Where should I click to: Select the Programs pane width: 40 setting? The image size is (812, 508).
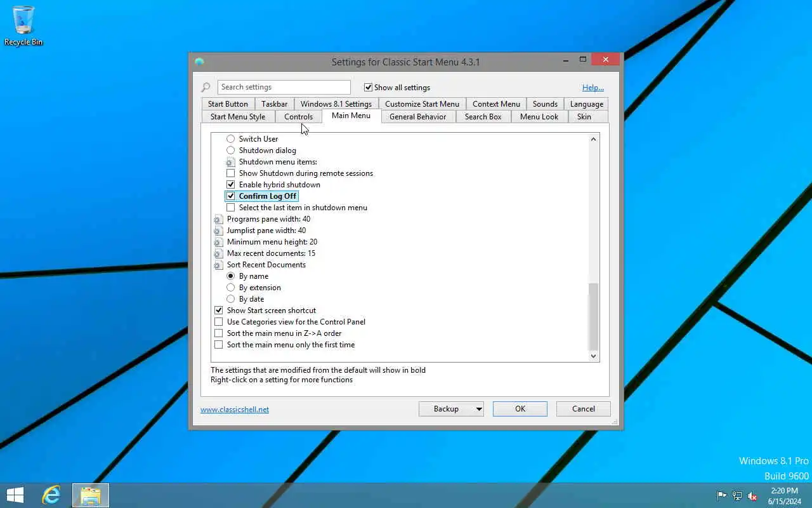coord(268,219)
